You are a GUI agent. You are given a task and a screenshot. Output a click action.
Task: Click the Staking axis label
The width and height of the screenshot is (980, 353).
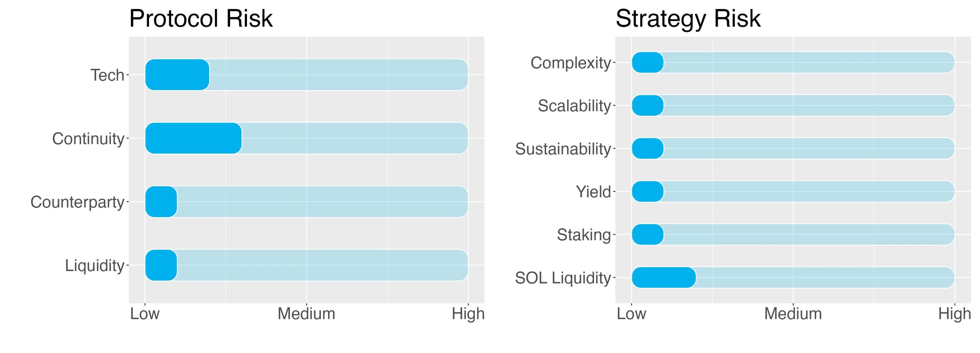tap(584, 235)
